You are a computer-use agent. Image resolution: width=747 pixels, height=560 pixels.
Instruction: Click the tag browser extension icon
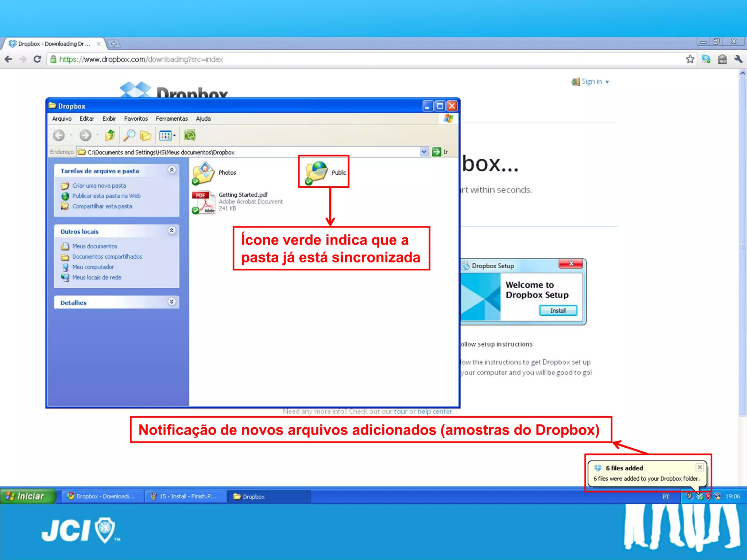pos(722,59)
